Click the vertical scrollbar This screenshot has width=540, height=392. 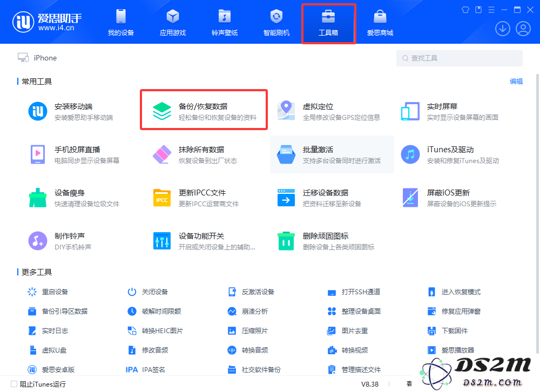[537, 214]
